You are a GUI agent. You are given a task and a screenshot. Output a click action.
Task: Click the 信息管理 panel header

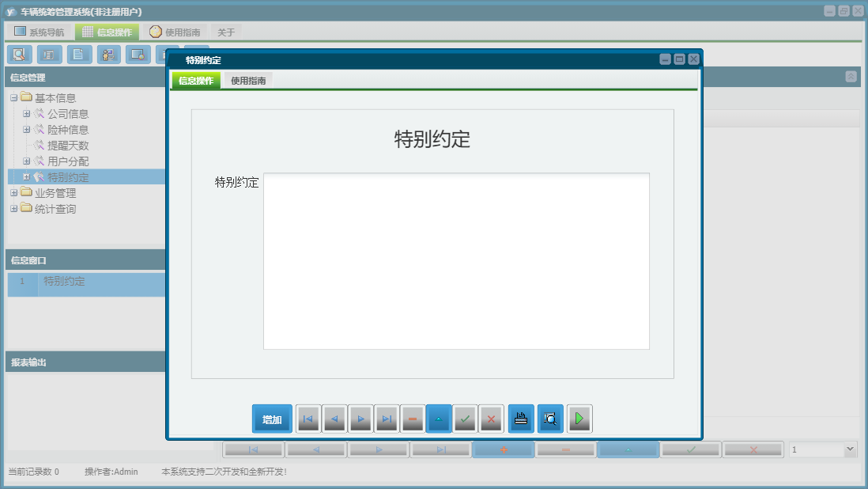point(85,78)
